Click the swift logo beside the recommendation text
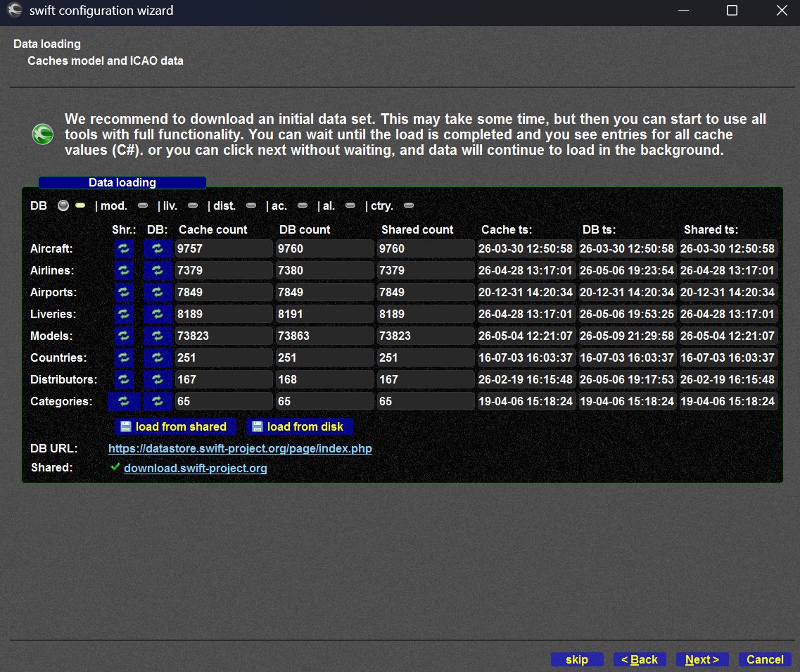Viewport: 800px width, 672px height. [43, 134]
